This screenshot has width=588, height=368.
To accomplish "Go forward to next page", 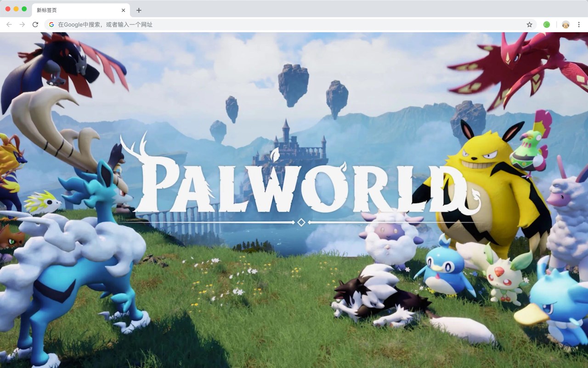I will tap(22, 24).
